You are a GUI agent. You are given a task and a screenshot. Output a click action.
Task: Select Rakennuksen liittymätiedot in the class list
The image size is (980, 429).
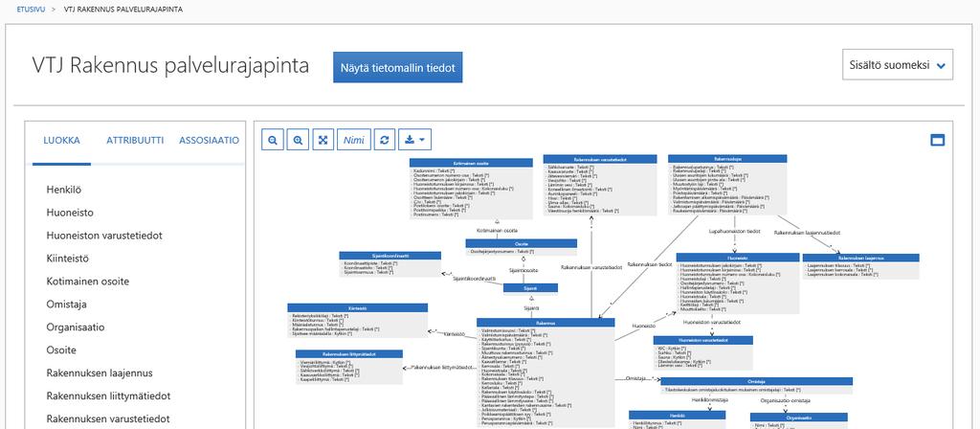click(108, 395)
